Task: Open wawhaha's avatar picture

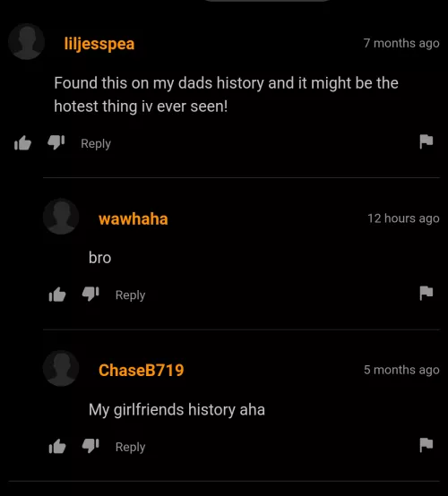Action: [x=61, y=217]
